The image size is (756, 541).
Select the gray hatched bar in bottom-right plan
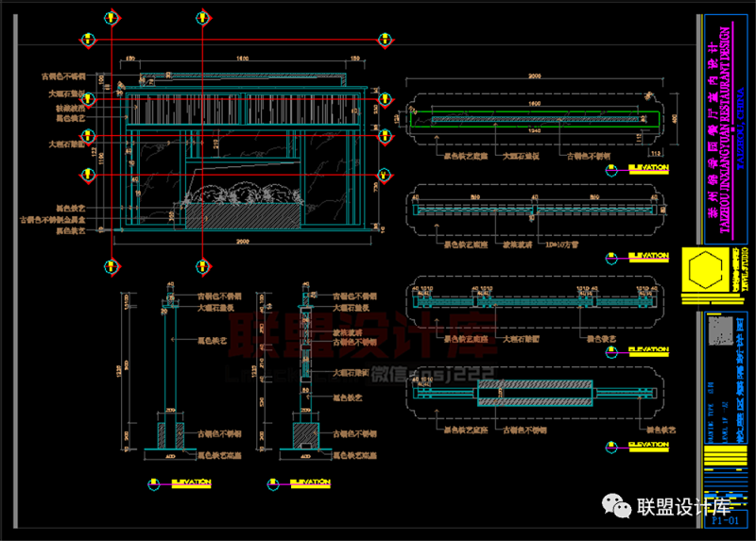coord(536,390)
